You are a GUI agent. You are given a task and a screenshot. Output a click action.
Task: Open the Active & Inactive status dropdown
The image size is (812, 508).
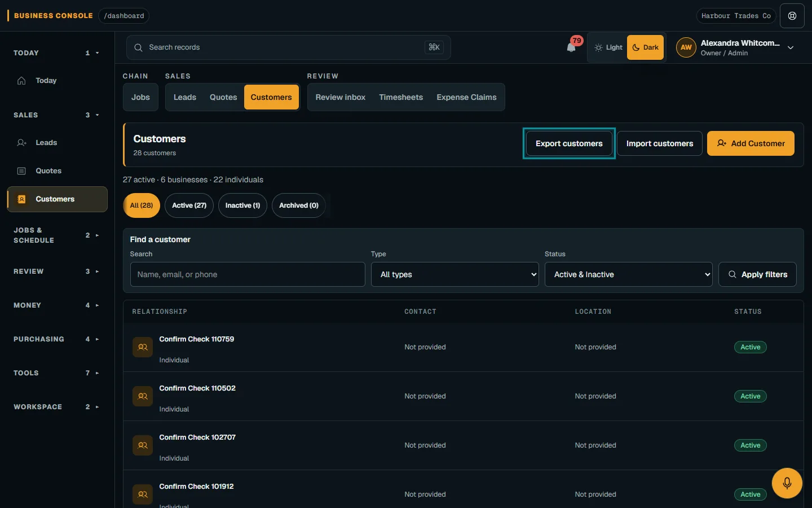[629, 274]
